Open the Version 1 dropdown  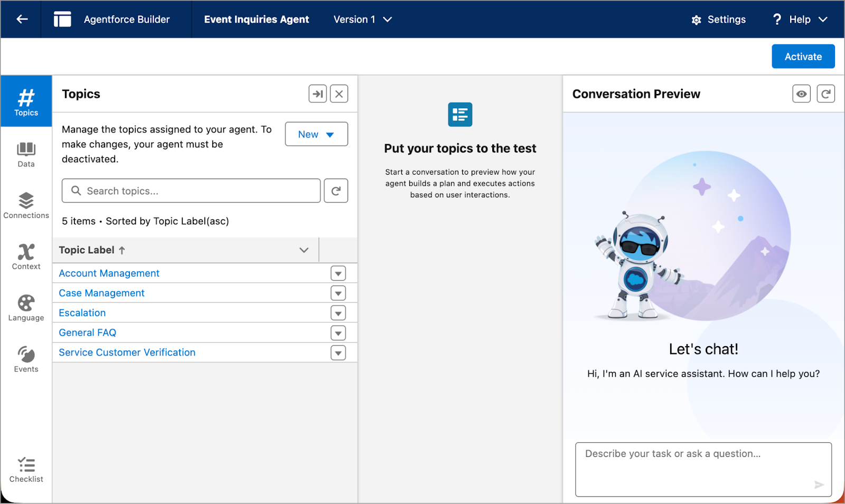point(362,19)
